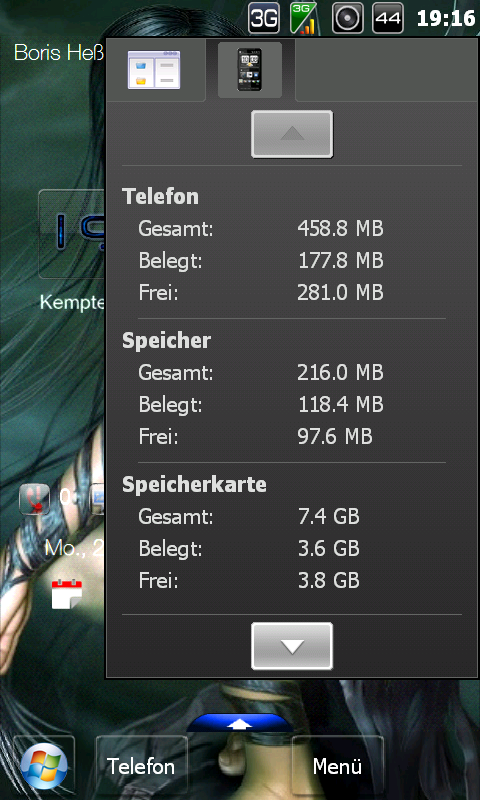Tap the clock widget on home screen

tap(72, 234)
